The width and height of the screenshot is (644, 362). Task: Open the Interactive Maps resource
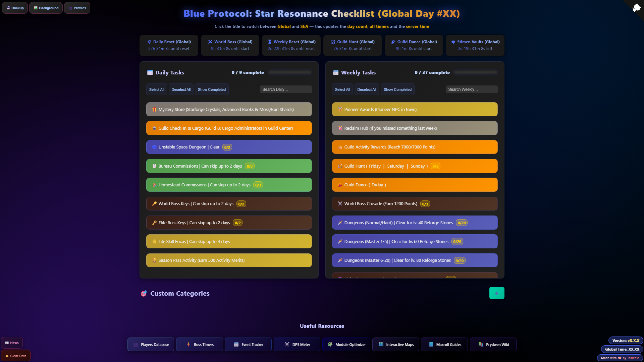(x=395, y=345)
